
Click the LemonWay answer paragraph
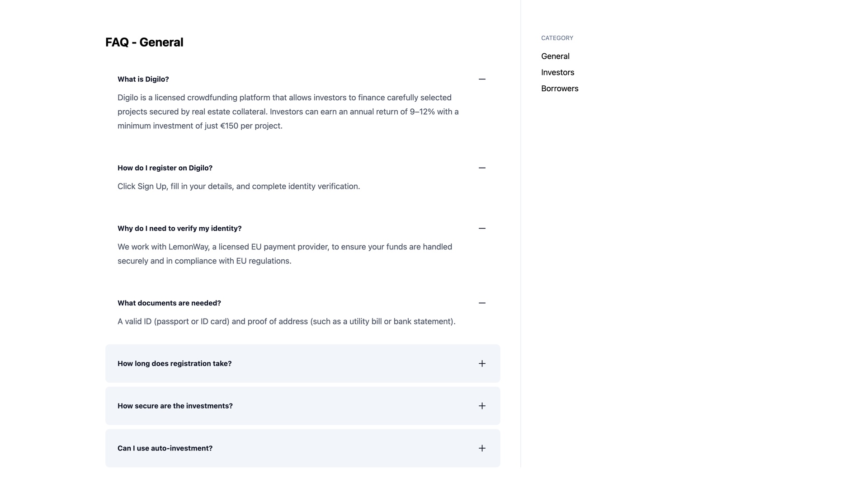pyautogui.click(x=285, y=254)
